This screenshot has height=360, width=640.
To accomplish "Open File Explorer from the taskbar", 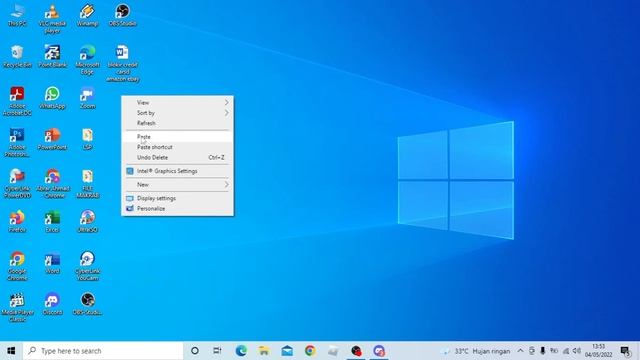I will (264, 351).
